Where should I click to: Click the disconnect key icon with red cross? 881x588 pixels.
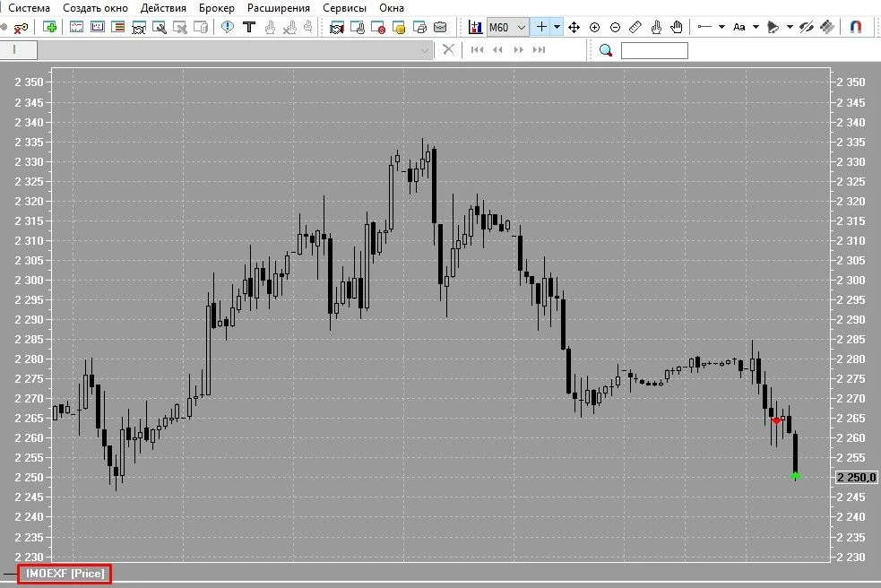tap(21, 27)
